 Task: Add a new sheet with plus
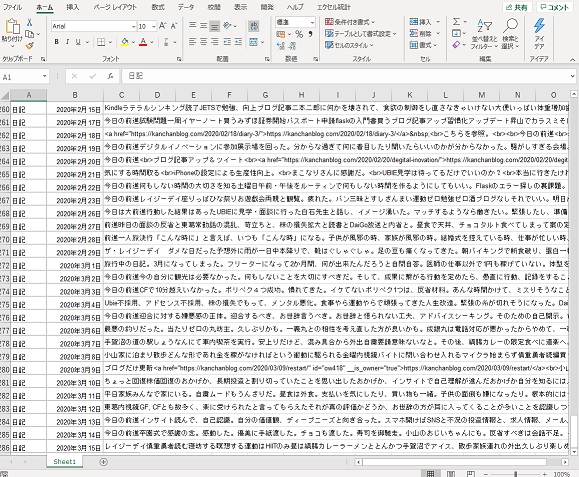click(x=104, y=461)
